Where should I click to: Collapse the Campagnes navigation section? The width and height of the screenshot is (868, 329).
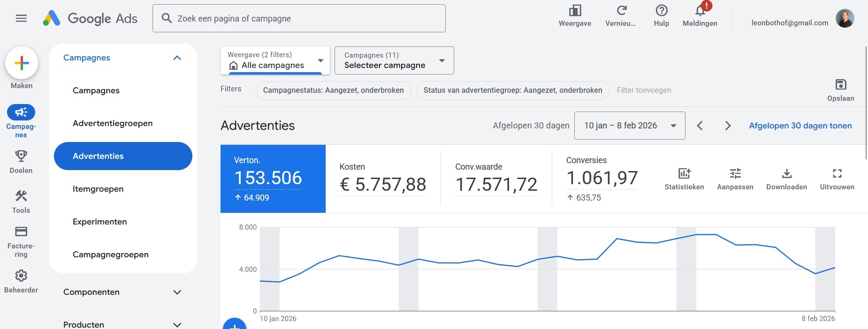coord(177,58)
